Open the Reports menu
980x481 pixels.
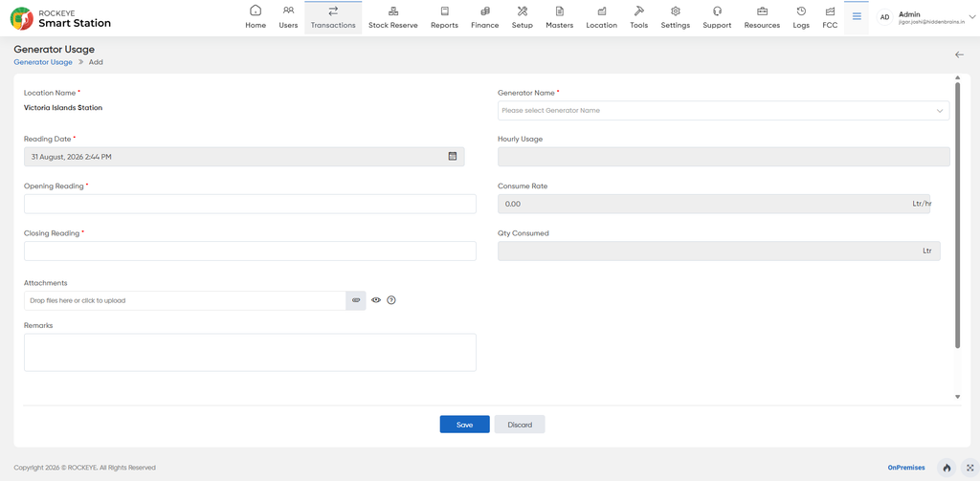click(x=444, y=17)
